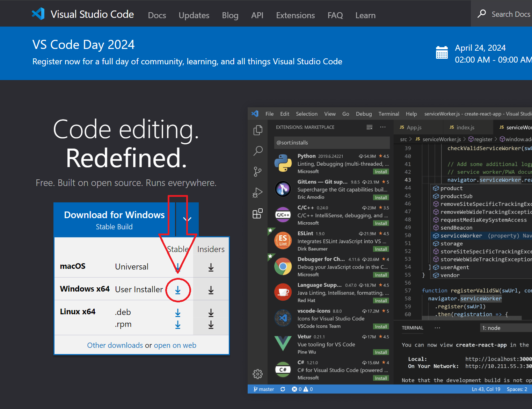
Task: Open the Debug menu in VS Code
Action: tap(364, 114)
